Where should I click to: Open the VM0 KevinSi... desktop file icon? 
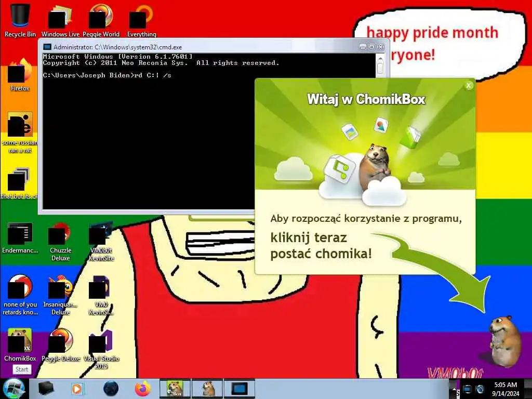pyautogui.click(x=101, y=295)
